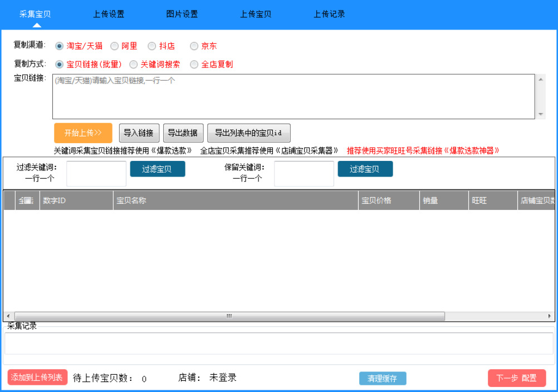Click the 下一步 配置 button
Viewport: 558px width, 392px height.
coord(516,378)
